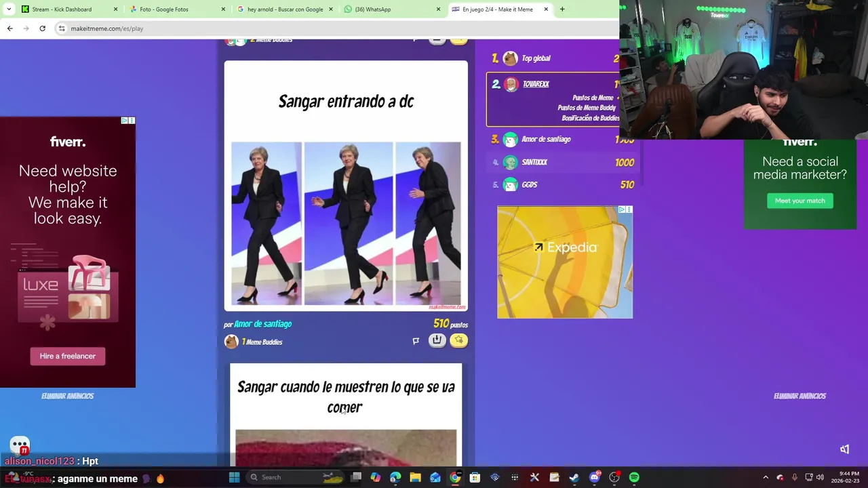
Task: Reload the makeitmeme page
Action: point(42,28)
